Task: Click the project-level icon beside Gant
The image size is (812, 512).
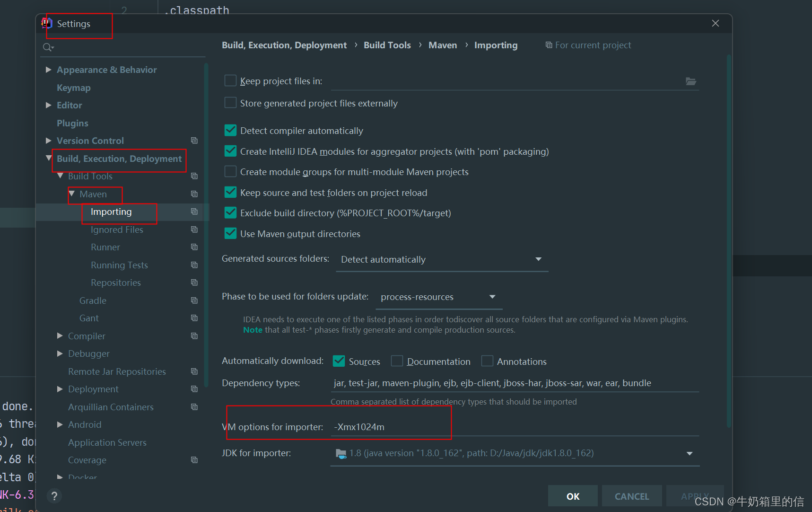Action: click(194, 318)
